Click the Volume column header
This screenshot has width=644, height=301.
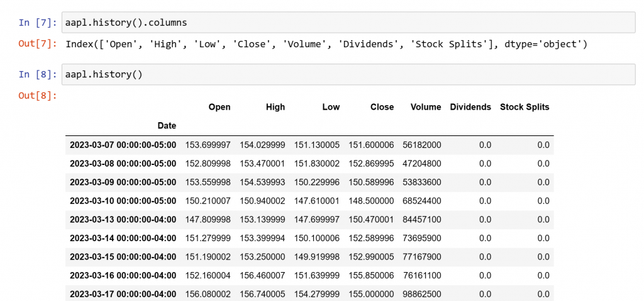(426, 107)
